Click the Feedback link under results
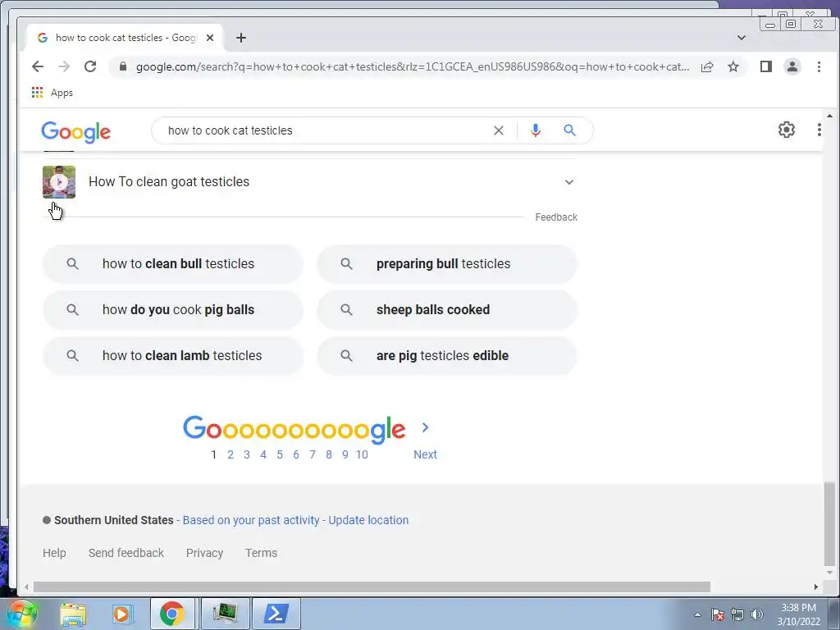The height and width of the screenshot is (630, 840). [x=556, y=217]
